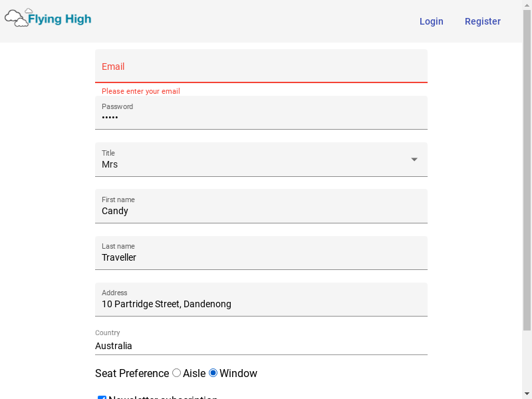Click the Please enter your email message

click(x=141, y=91)
